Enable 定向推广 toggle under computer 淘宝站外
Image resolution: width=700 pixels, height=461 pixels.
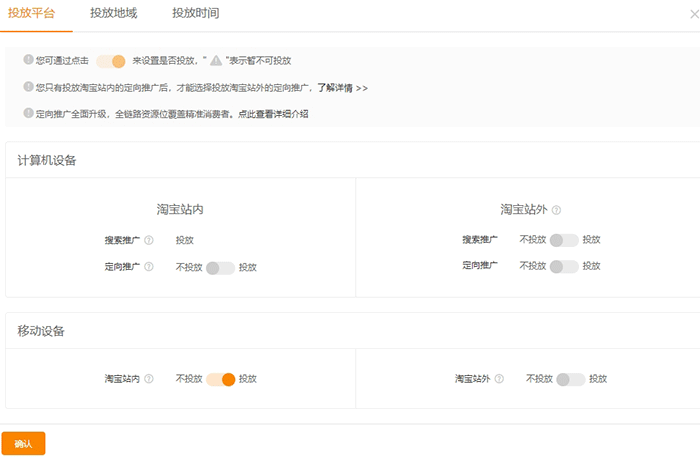pyautogui.click(x=564, y=267)
